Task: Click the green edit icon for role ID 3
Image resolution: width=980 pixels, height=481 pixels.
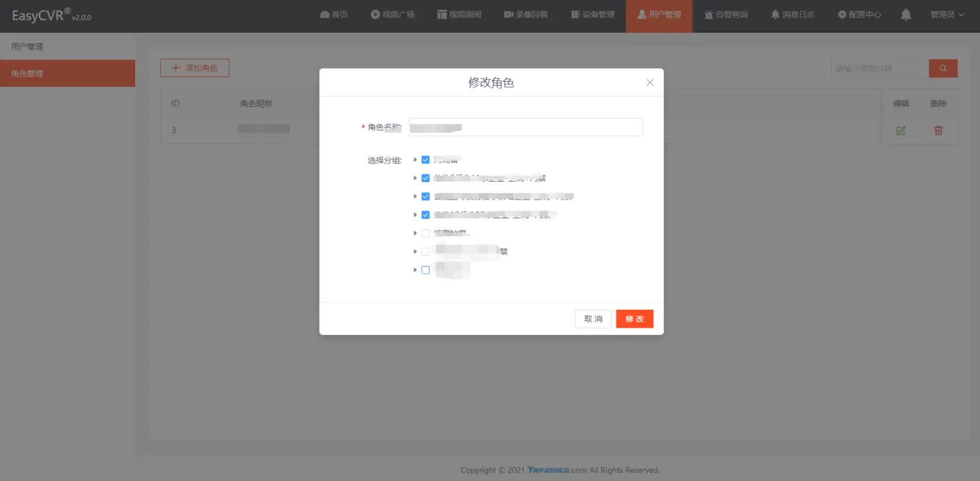Action: (901, 131)
